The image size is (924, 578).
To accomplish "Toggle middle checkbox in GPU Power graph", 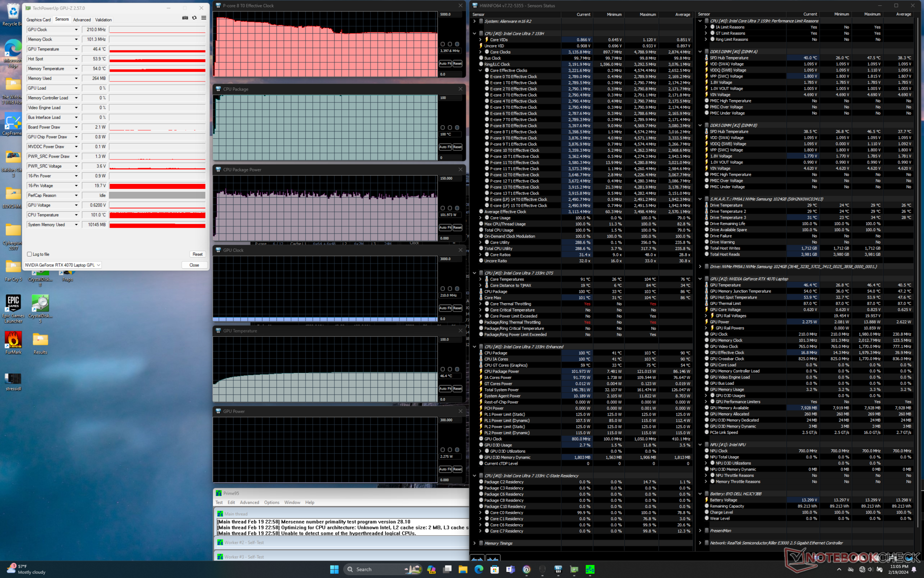I will click(x=450, y=449).
